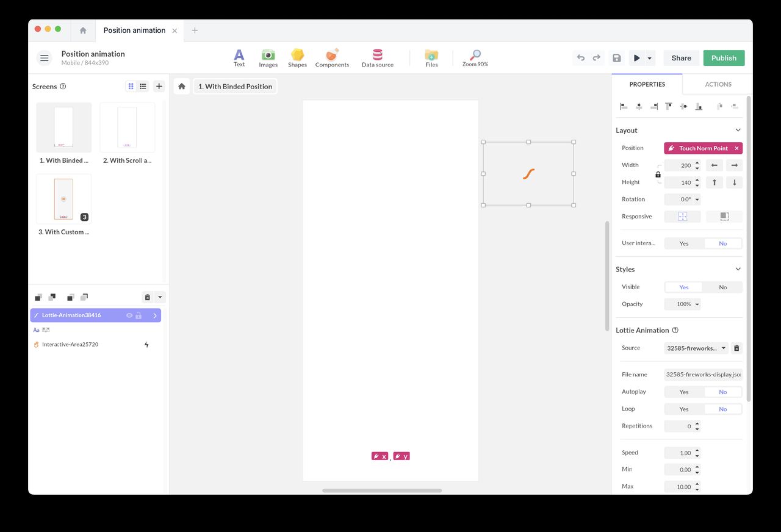Viewport: 781px width, 532px height.
Task: Select the Text tool
Action: pos(239,57)
